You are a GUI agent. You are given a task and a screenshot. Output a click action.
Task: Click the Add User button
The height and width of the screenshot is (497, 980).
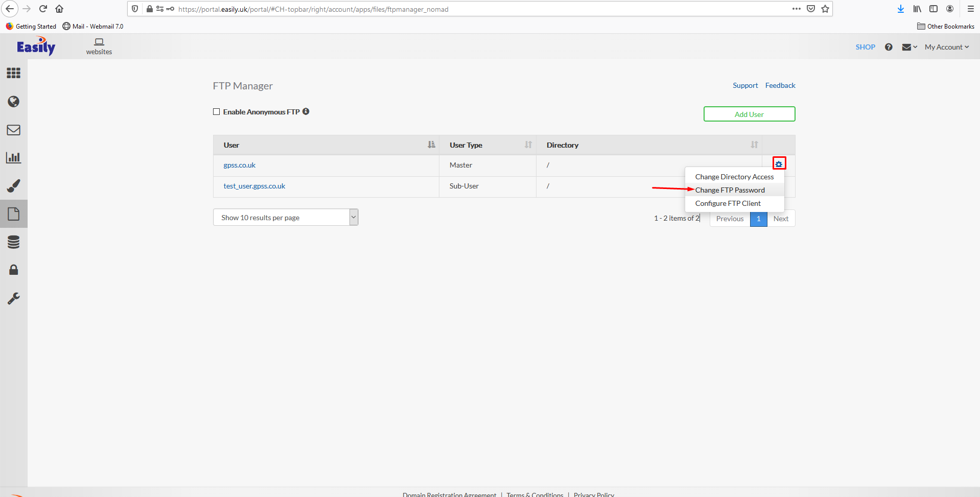tap(749, 114)
